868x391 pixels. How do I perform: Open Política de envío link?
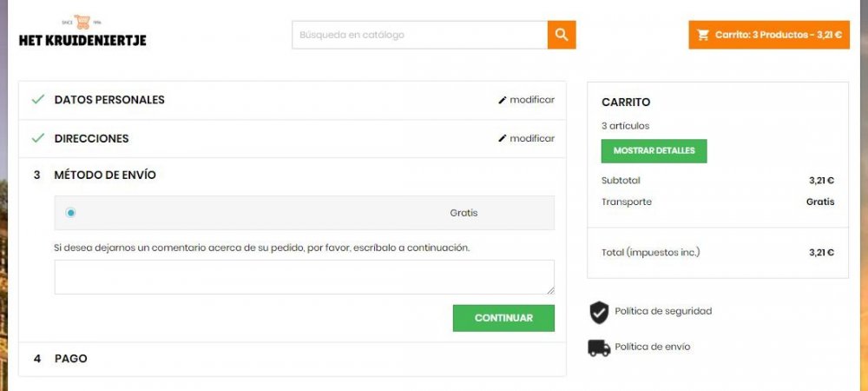pos(652,347)
